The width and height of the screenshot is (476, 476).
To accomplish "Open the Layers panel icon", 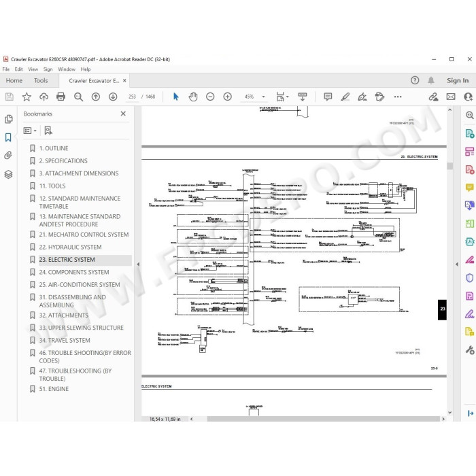I will tap(8, 175).
